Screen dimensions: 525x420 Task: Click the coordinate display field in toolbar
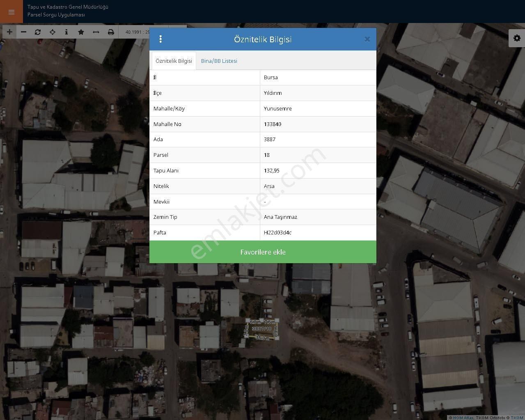click(x=135, y=32)
